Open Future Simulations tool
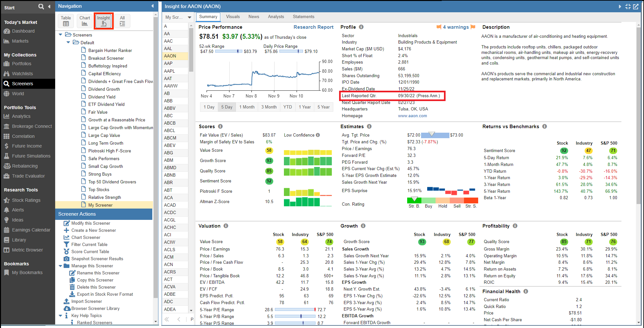The image size is (644, 328). [x=31, y=156]
